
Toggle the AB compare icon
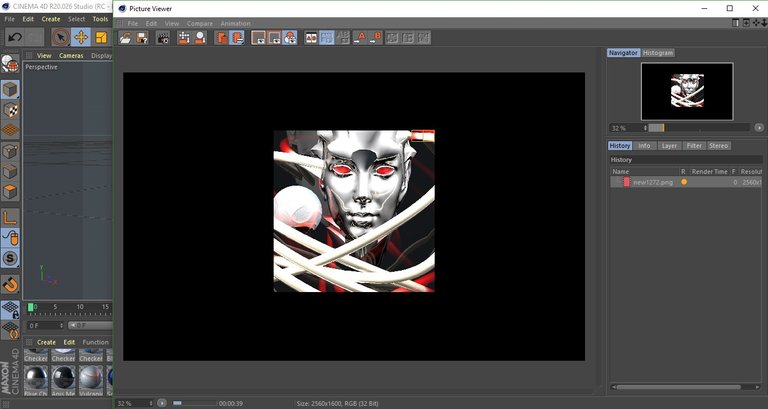coord(311,38)
